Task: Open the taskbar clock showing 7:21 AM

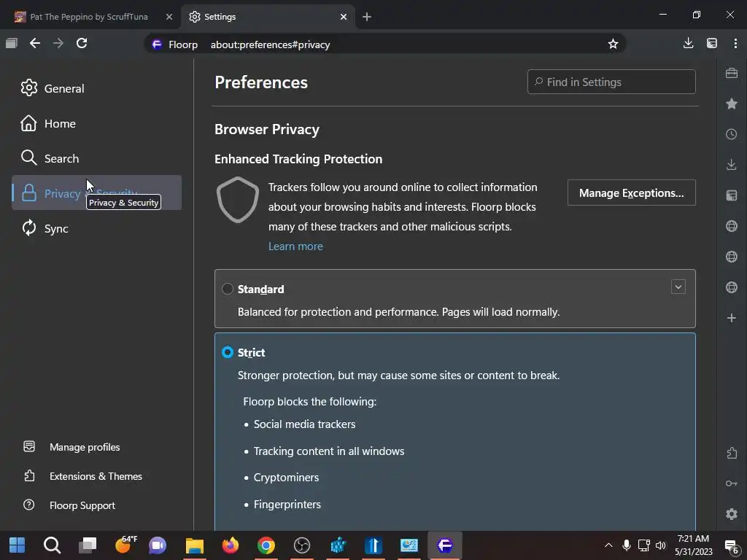Action: (693, 545)
